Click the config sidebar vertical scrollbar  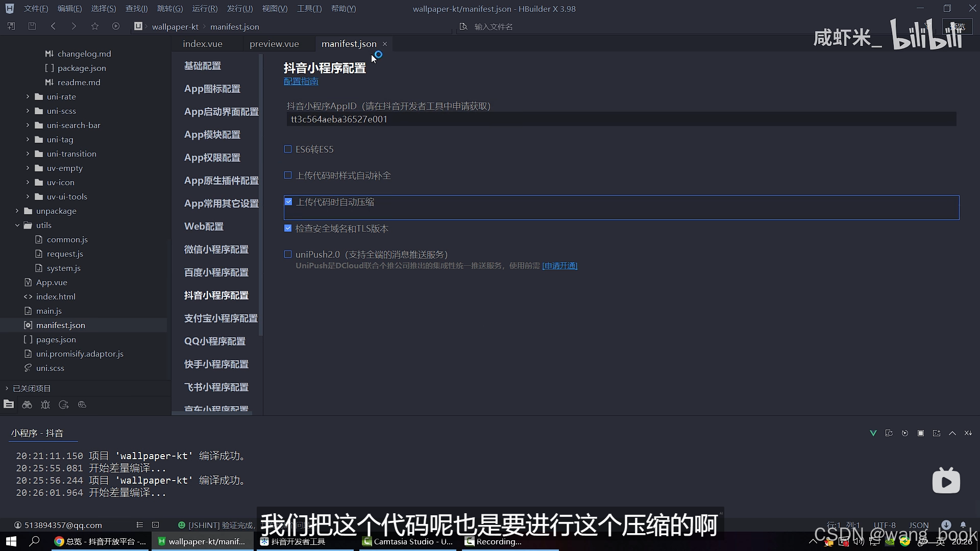pyautogui.click(x=261, y=194)
